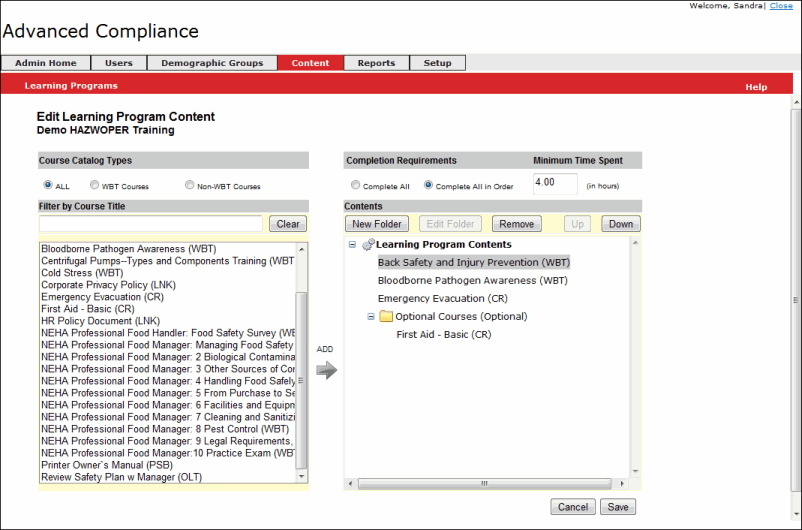Select the WBT Courses radio button
The image size is (802, 530).
click(x=94, y=185)
